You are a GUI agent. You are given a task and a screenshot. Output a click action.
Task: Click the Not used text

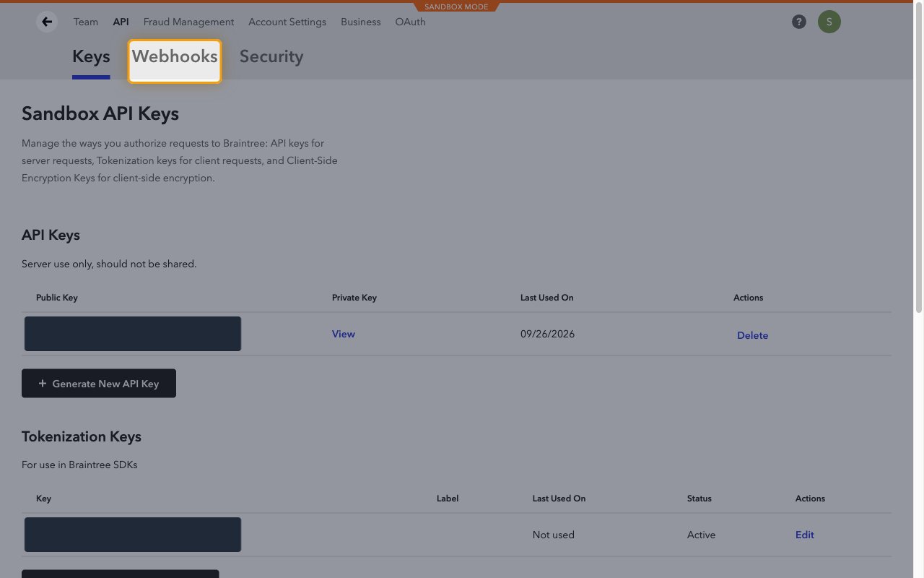[554, 535]
